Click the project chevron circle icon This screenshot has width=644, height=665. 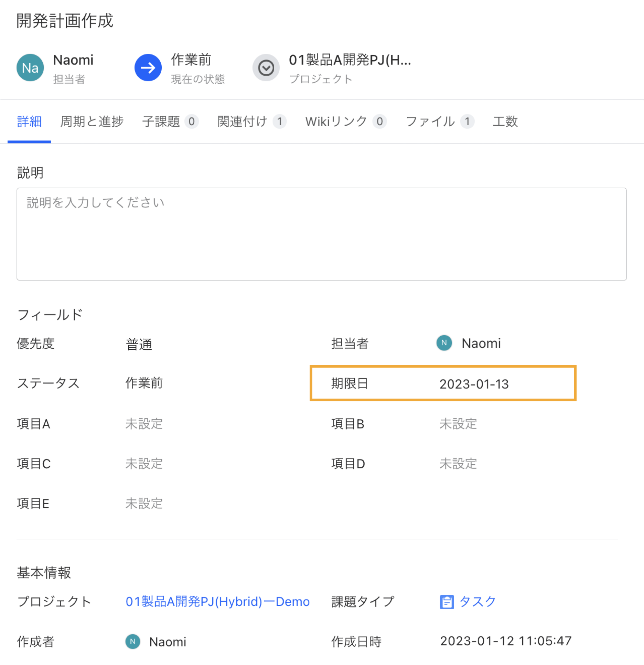[x=266, y=68]
